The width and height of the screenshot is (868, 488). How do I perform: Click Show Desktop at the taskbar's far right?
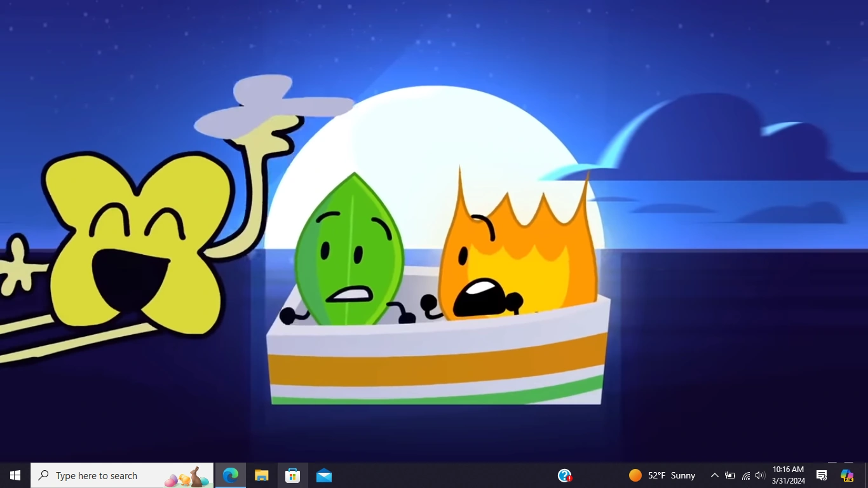click(865, 475)
